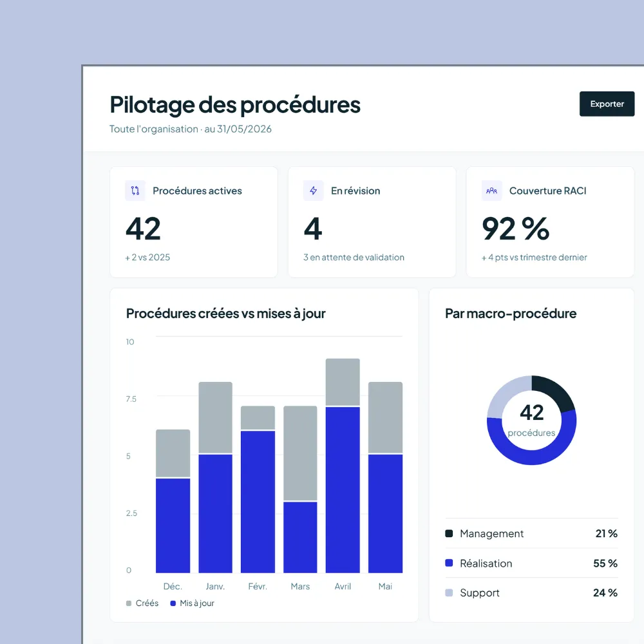644x644 pixels.
Task: Select the Support legend color square
Action: (449, 592)
